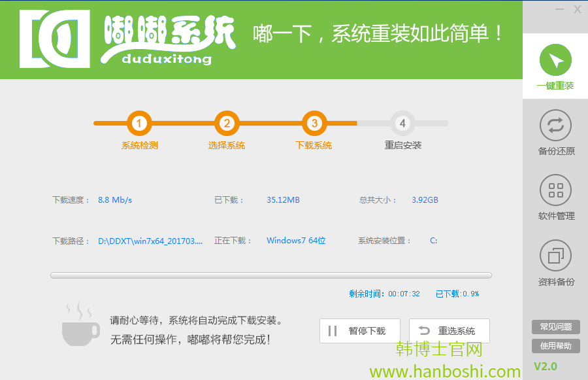The image size is (588, 380).
Task: Open 资料备份 data backup icon
Action: coord(555,256)
